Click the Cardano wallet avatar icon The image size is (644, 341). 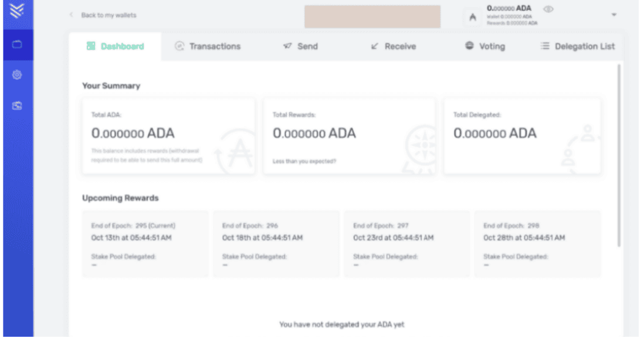pos(473,17)
